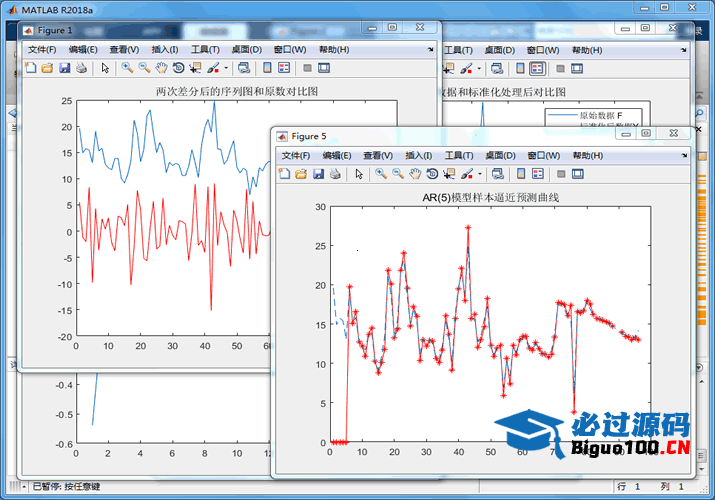Expand Brush color dropdown arrow in Figure 1
Screen dimensions: 715x500
coord(226,68)
